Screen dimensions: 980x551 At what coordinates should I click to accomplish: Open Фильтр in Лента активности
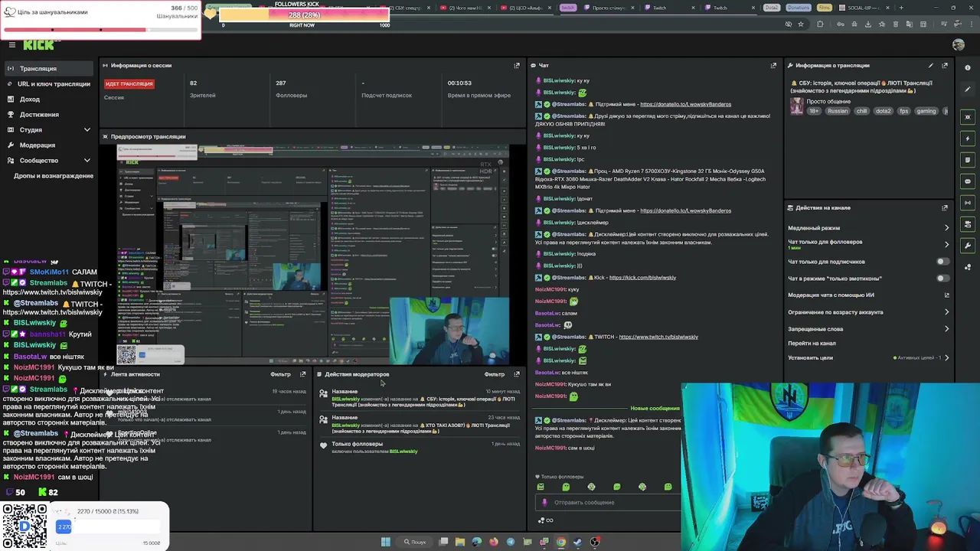[x=280, y=374]
